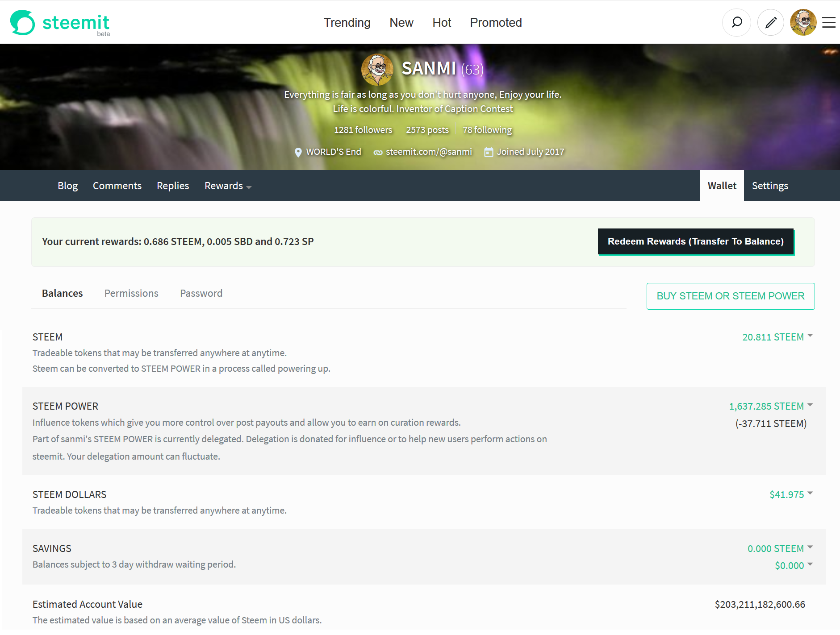Open the user avatar in top bar

click(x=803, y=22)
